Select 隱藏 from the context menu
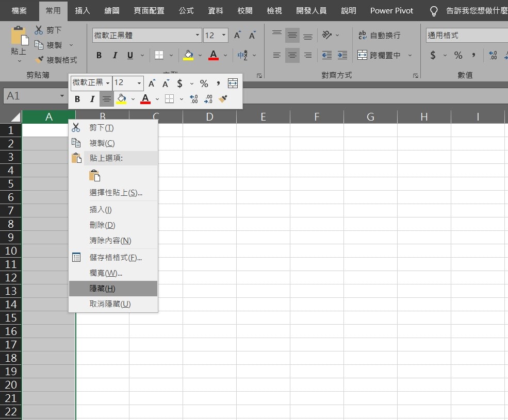 tap(112, 288)
